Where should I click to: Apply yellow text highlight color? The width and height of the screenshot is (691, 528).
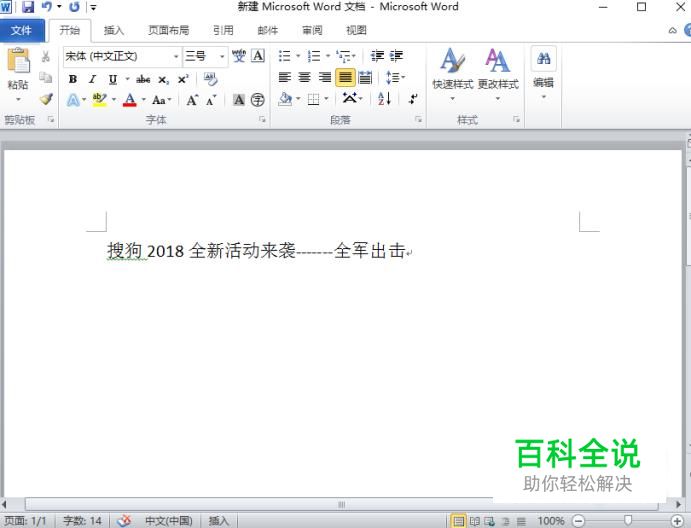point(100,100)
